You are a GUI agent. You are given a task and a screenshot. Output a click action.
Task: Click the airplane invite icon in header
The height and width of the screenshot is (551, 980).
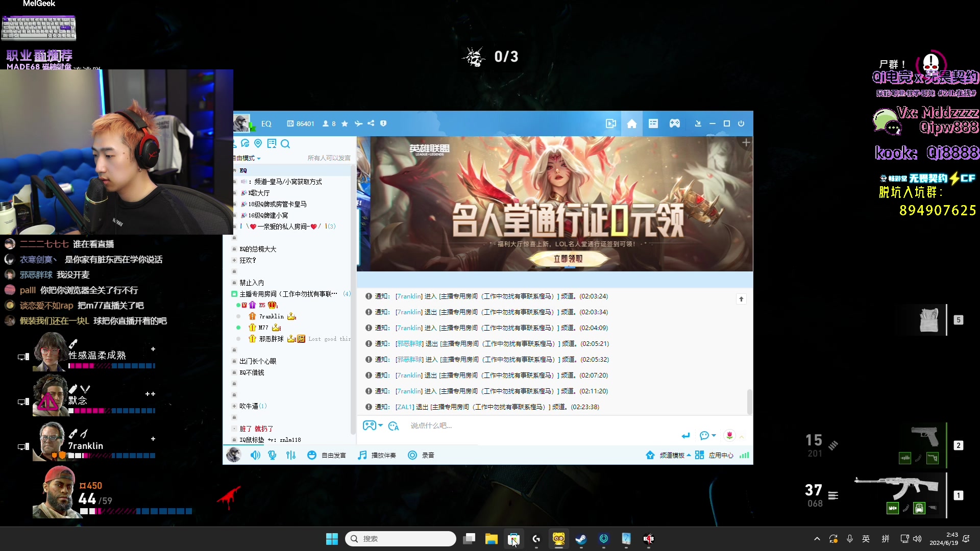pyautogui.click(x=358, y=123)
